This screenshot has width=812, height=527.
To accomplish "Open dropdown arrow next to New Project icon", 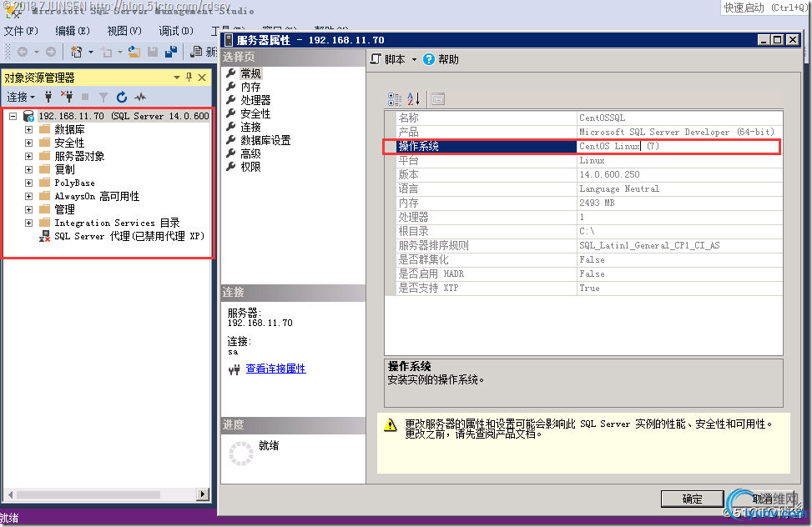I will coord(91,52).
